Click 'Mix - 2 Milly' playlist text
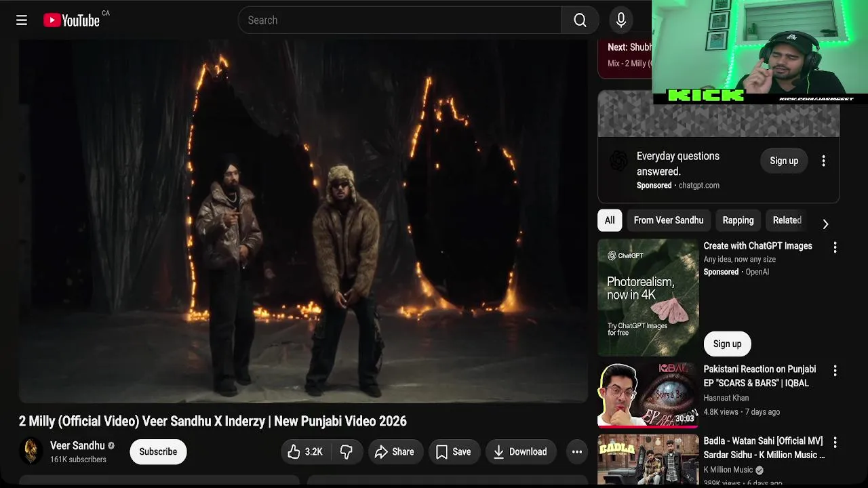 coord(629,63)
